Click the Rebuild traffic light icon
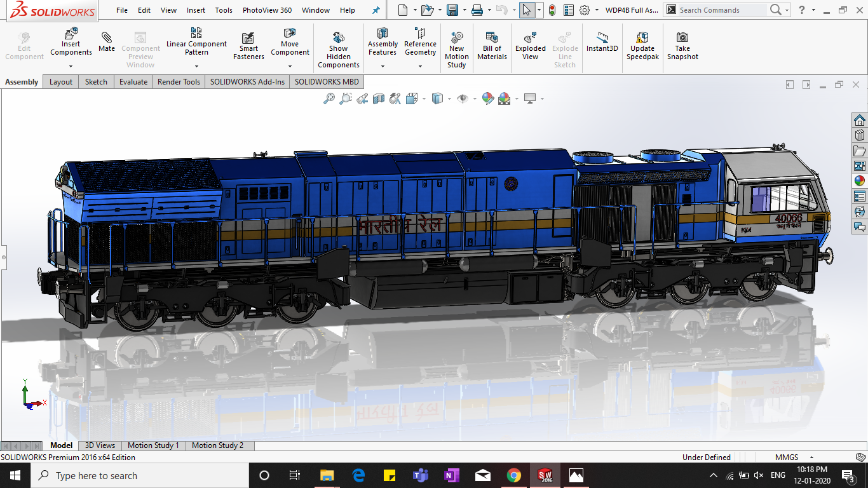Viewport: 868px width, 488px height. pyautogui.click(x=552, y=10)
